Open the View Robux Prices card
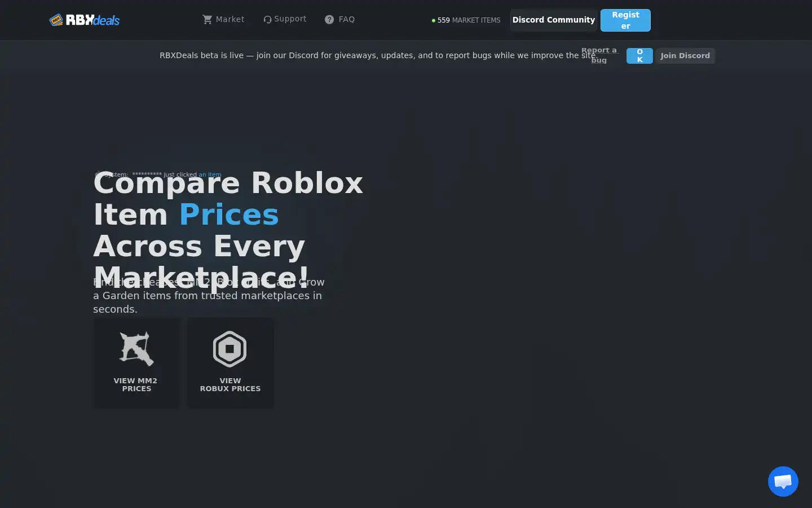 pyautogui.click(x=230, y=363)
